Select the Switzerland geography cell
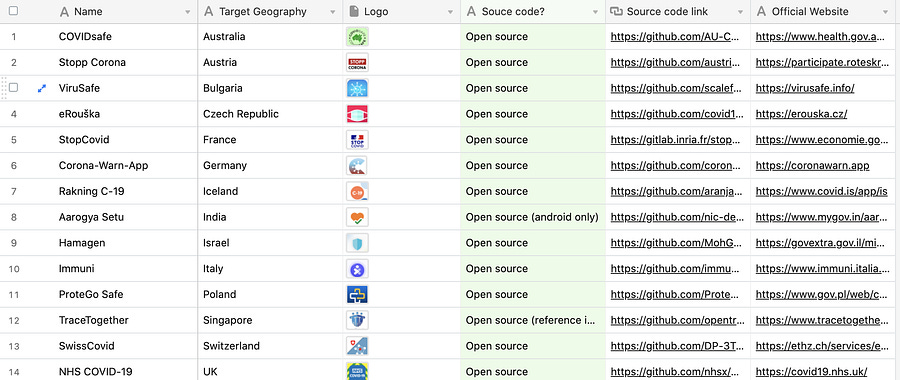The image size is (900, 380). tap(270, 346)
